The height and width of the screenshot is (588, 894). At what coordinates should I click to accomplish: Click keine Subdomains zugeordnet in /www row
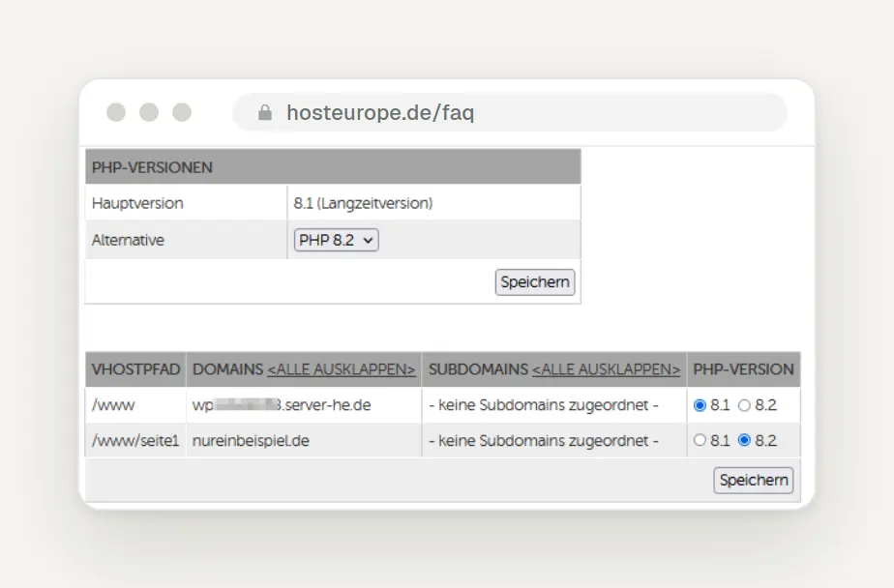544,405
